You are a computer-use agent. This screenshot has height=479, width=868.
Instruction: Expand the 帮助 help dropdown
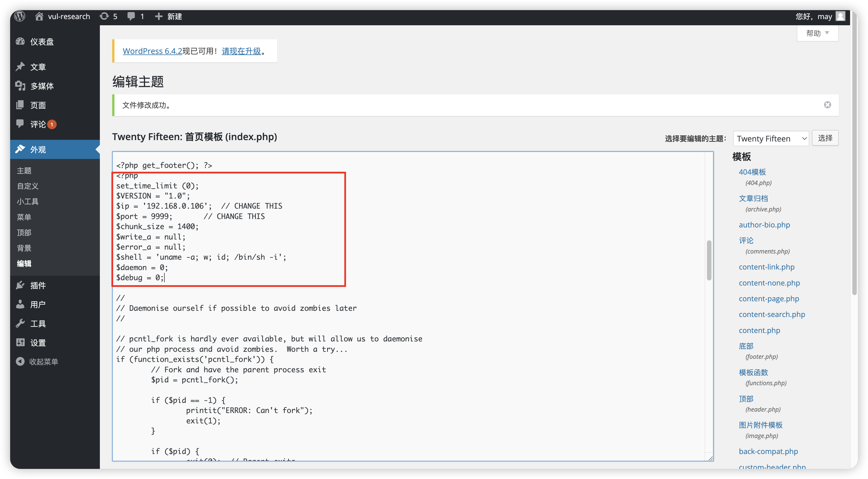pyautogui.click(x=818, y=33)
